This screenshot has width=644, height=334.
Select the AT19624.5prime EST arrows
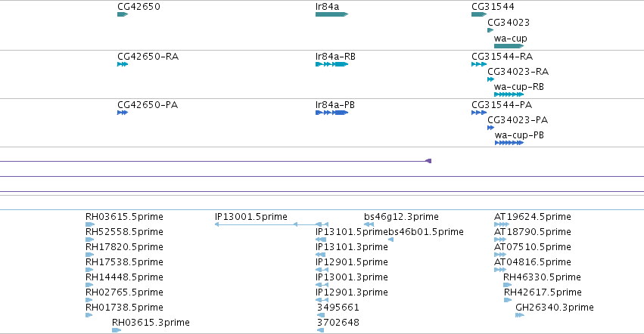pyautogui.click(x=502, y=224)
